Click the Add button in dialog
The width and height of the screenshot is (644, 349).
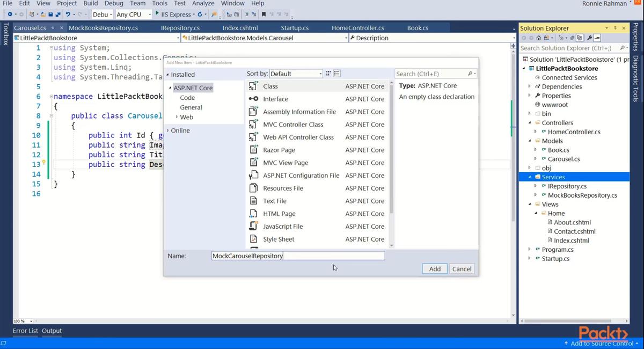coord(435,269)
